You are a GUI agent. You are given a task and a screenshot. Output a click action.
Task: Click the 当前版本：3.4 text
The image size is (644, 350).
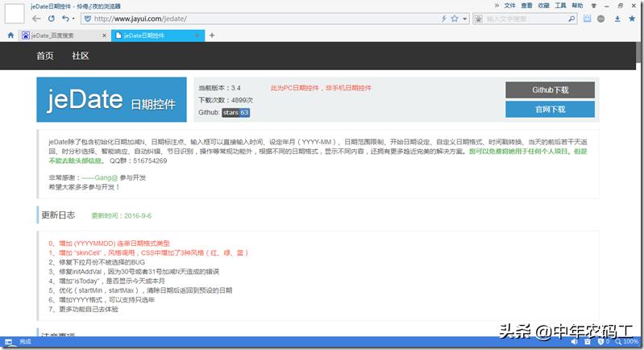219,88
